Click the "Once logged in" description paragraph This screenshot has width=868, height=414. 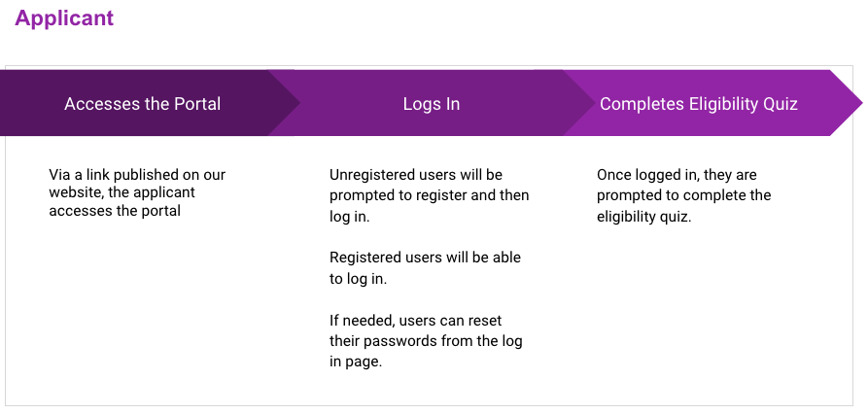pos(683,195)
